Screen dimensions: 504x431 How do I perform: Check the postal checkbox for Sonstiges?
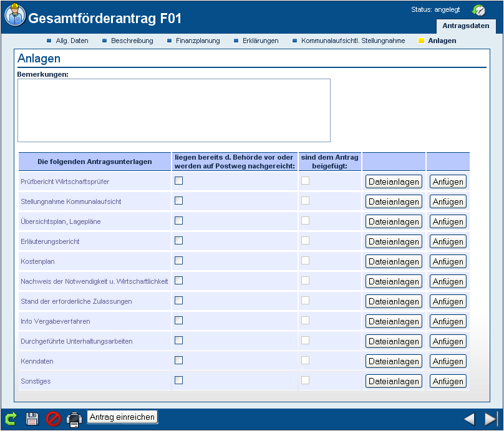[179, 380]
